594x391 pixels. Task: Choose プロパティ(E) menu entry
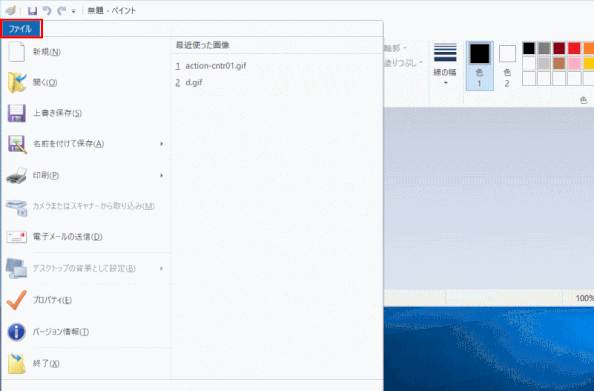(86, 300)
